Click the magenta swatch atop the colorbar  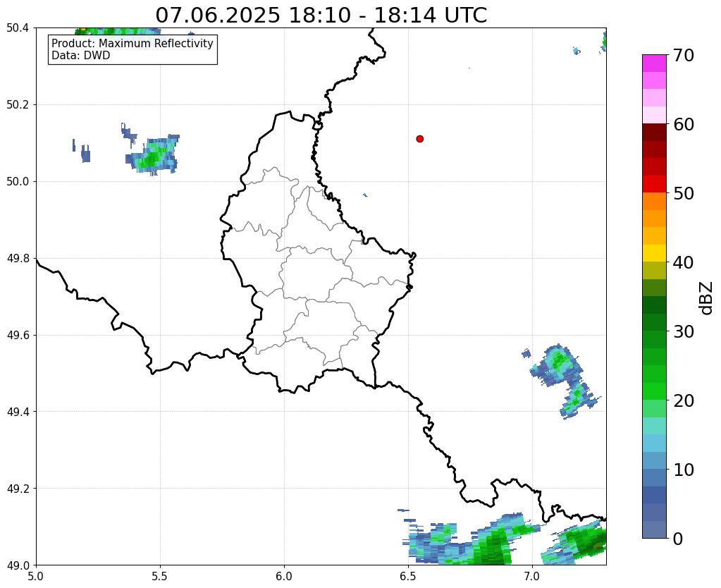click(x=654, y=63)
